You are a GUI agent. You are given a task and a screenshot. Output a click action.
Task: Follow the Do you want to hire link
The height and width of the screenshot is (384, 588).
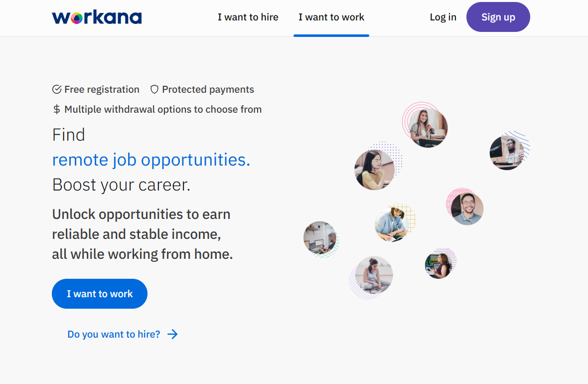(x=114, y=334)
